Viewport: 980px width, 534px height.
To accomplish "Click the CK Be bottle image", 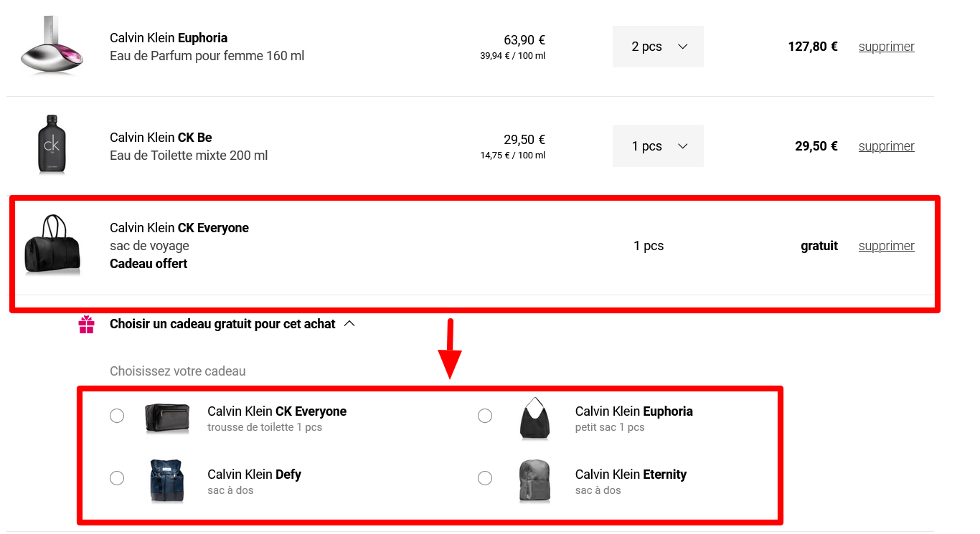I will pos(51,145).
